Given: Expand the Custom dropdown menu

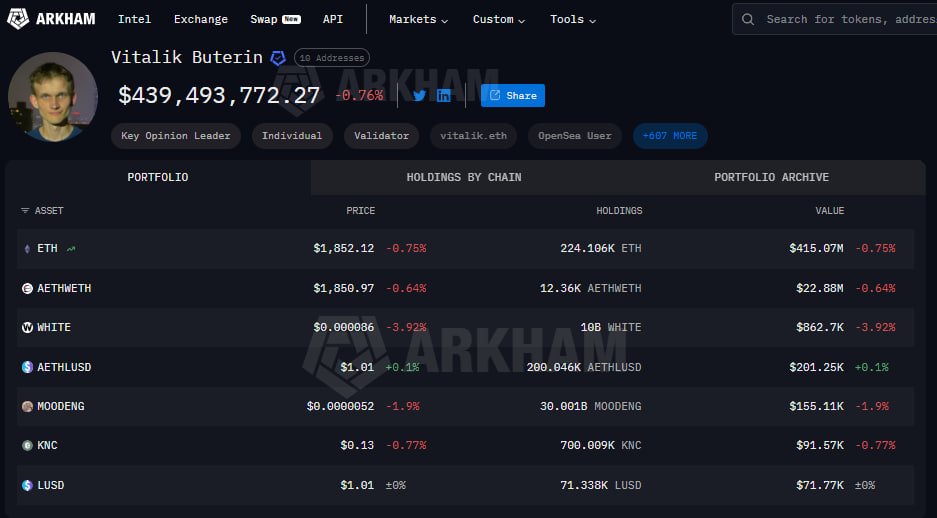Looking at the screenshot, I should (499, 19).
